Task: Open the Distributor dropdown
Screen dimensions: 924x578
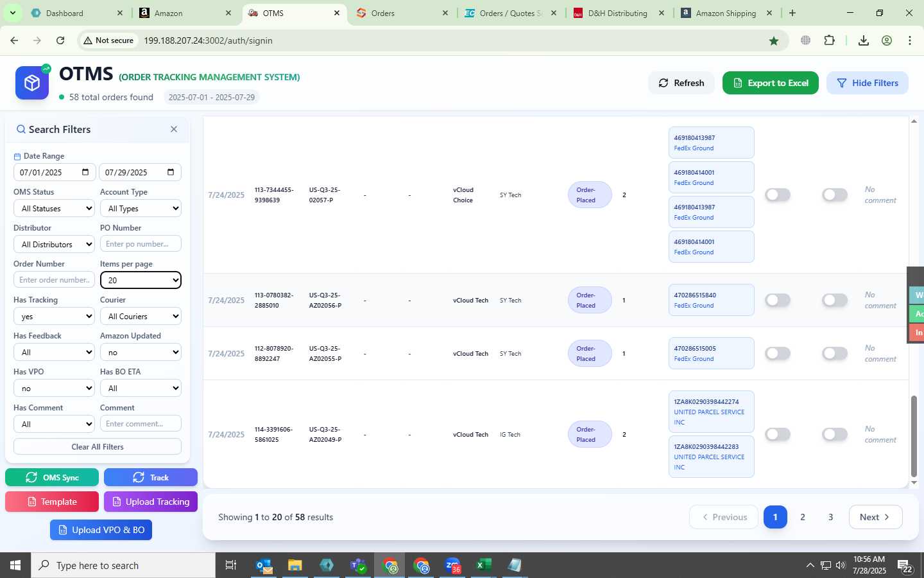Action: 54,244
